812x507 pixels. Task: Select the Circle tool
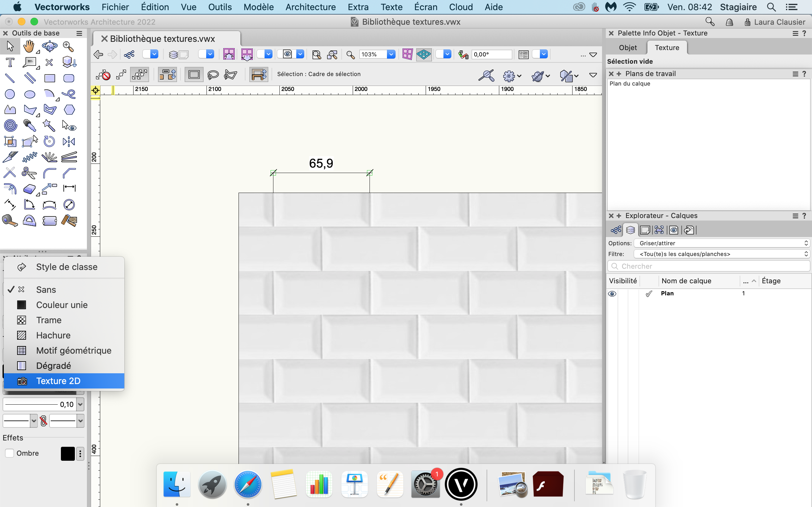click(10, 94)
